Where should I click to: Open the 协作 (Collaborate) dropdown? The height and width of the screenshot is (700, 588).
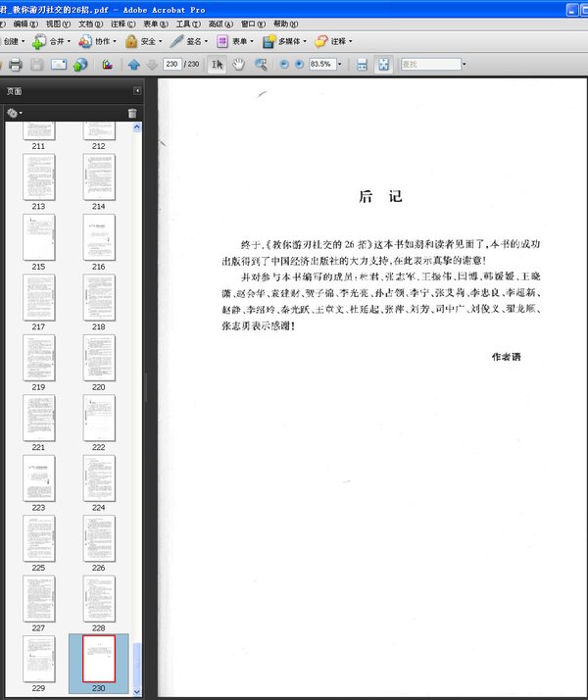pyautogui.click(x=97, y=41)
